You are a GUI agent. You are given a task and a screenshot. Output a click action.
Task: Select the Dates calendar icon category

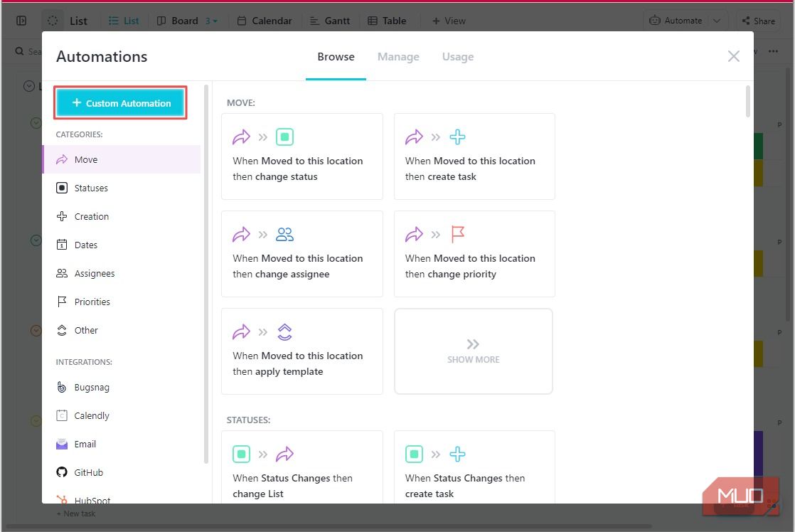click(x=62, y=245)
